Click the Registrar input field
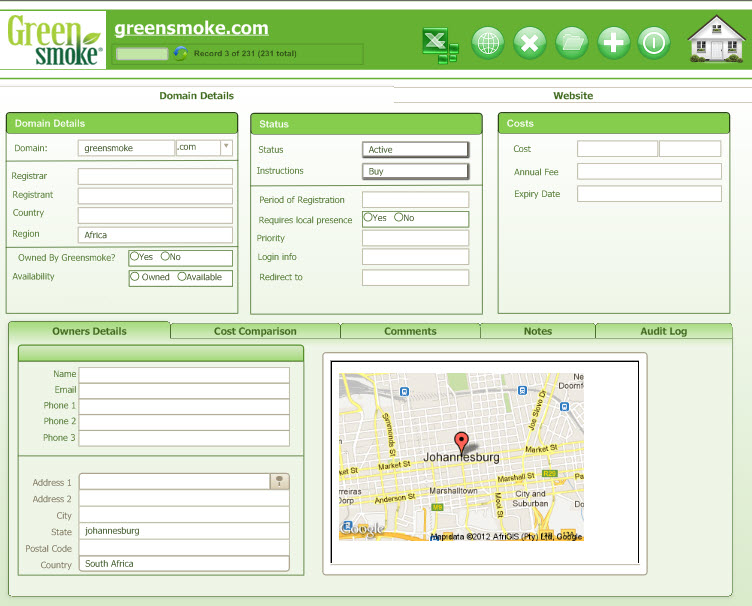Screen dimensions: 752x606 point(155,177)
